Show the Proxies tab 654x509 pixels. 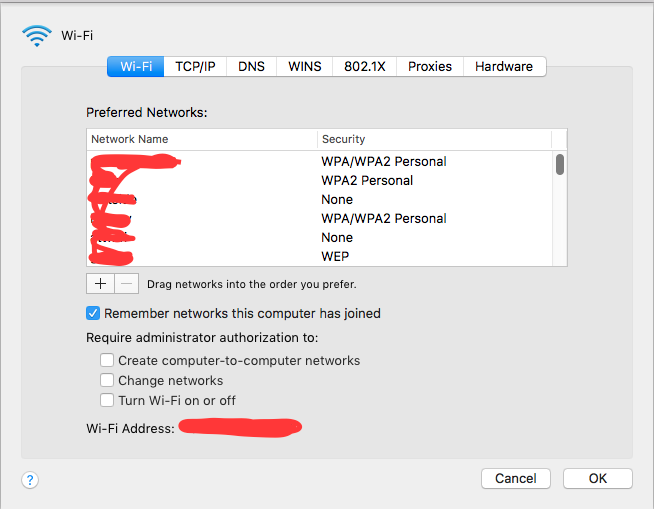point(430,66)
